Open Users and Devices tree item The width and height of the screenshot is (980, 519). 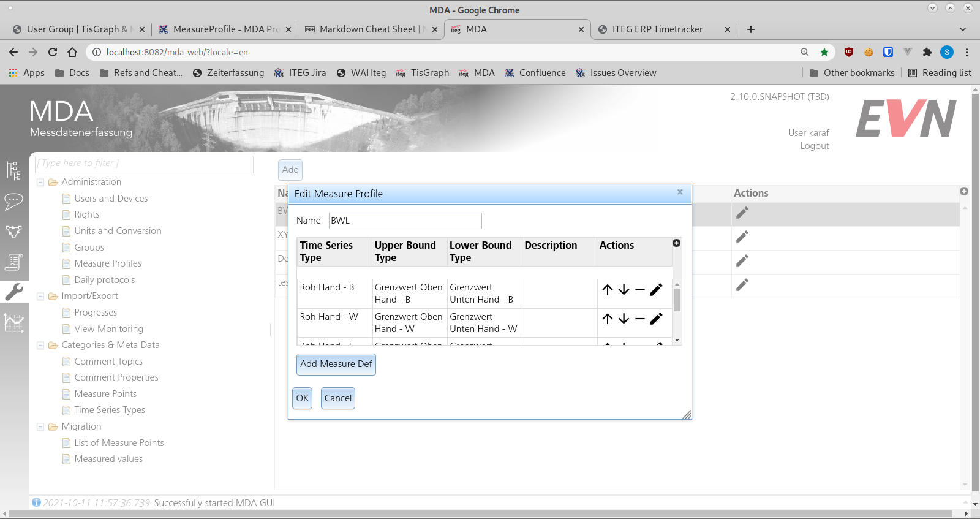(111, 199)
